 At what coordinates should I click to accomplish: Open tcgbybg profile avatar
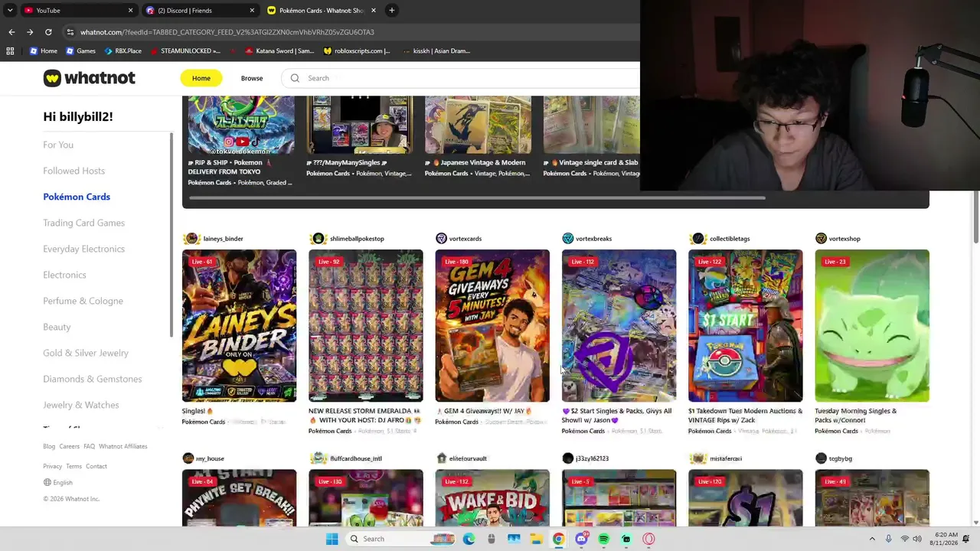click(x=821, y=458)
